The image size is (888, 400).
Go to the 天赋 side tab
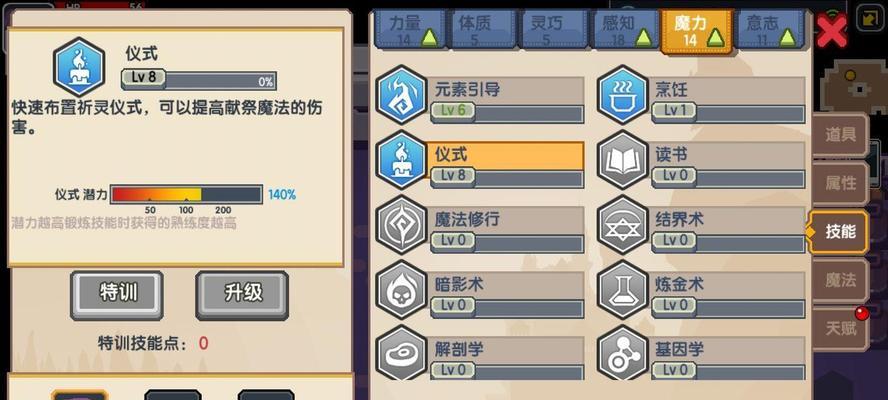point(840,327)
